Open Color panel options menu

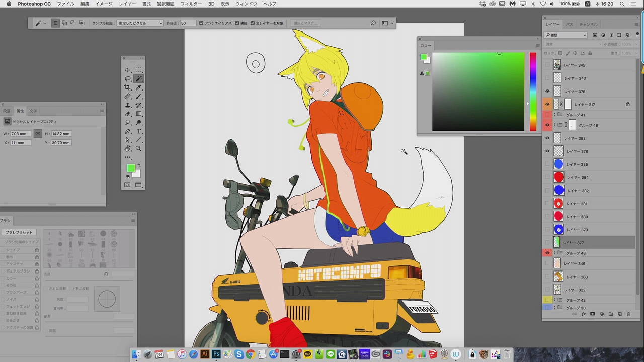click(538, 45)
